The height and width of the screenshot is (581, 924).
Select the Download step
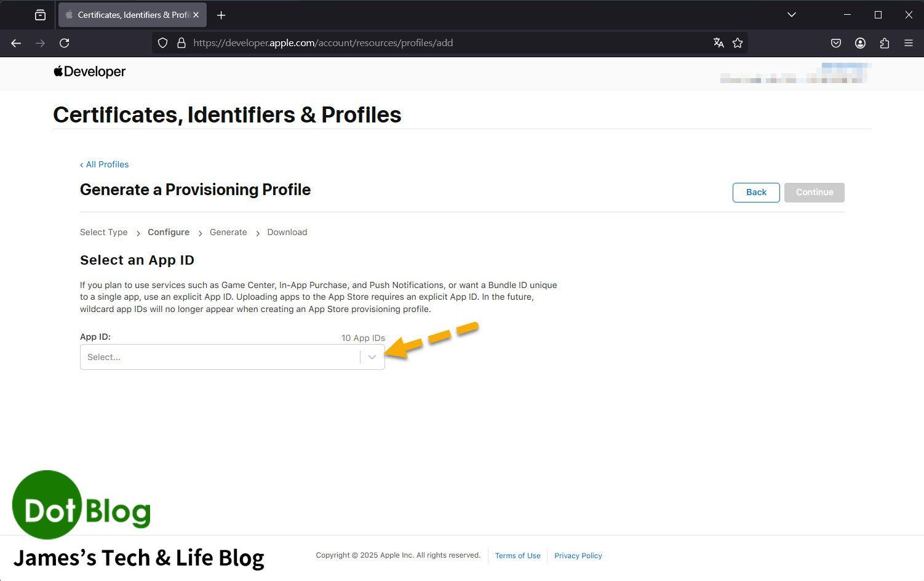point(287,232)
